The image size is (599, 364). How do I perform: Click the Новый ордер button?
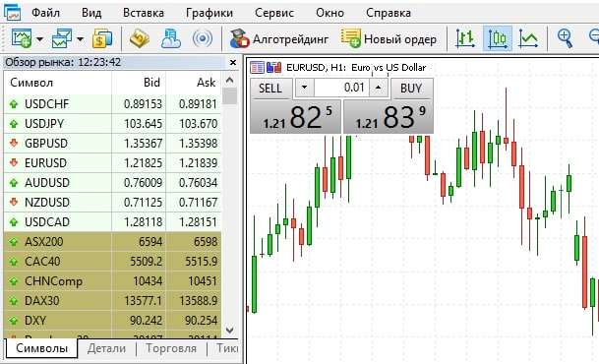tap(389, 39)
